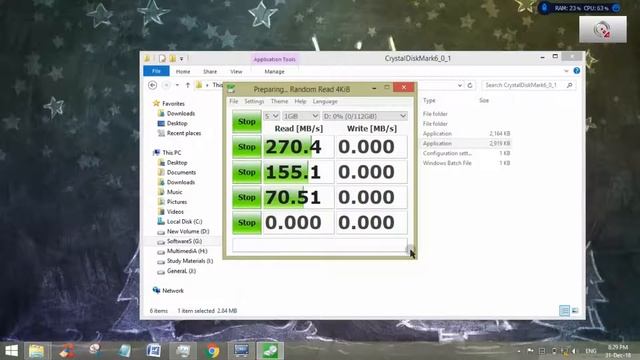Image resolution: width=640 pixels, height=360 pixels.
Task: Open the Share tab in Explorer ribbon
Action: tap(210, 71)
